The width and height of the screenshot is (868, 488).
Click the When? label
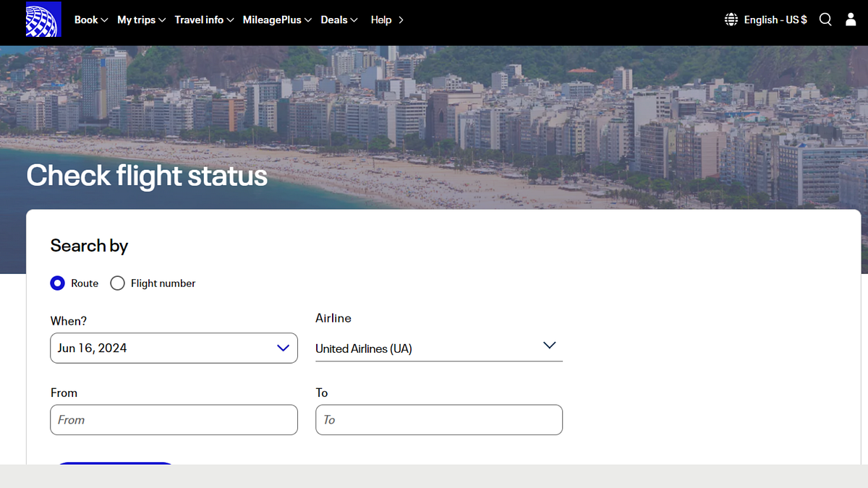click(x=69, y=321)
